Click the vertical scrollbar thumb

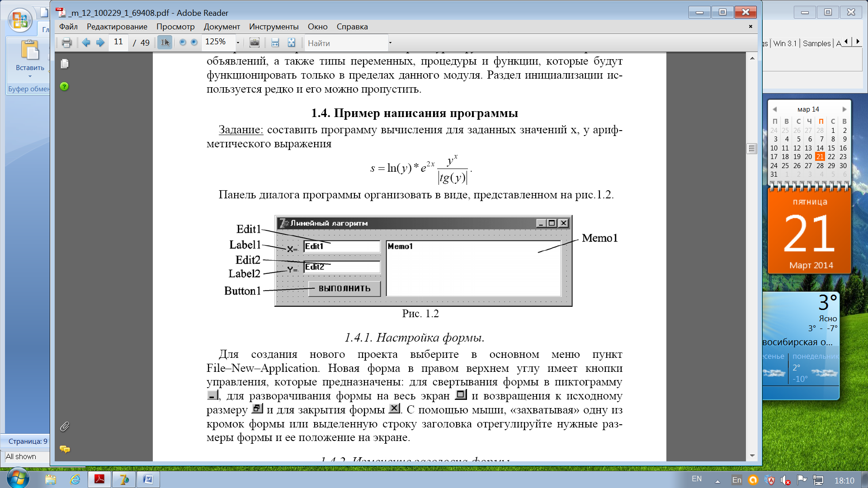tap(752, 149)
